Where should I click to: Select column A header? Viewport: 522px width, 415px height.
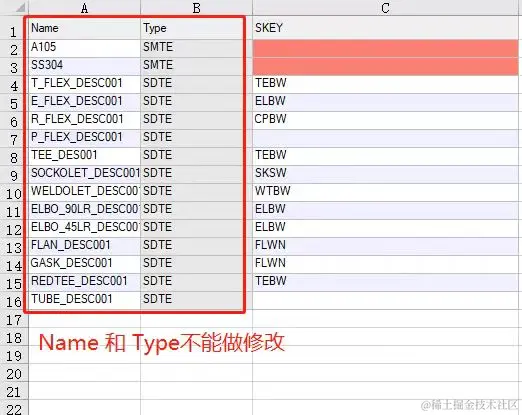pos(84,8)
